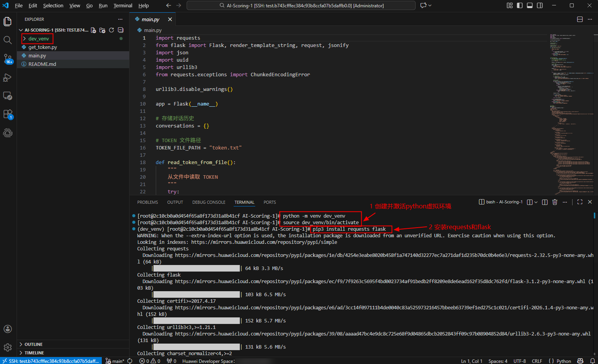Image resolution: width=598 pixels, height=364 pixels.
Task: Switch to DEBUG CONSOLE tab
Action: pyautogui.click(x=209, y=202)
